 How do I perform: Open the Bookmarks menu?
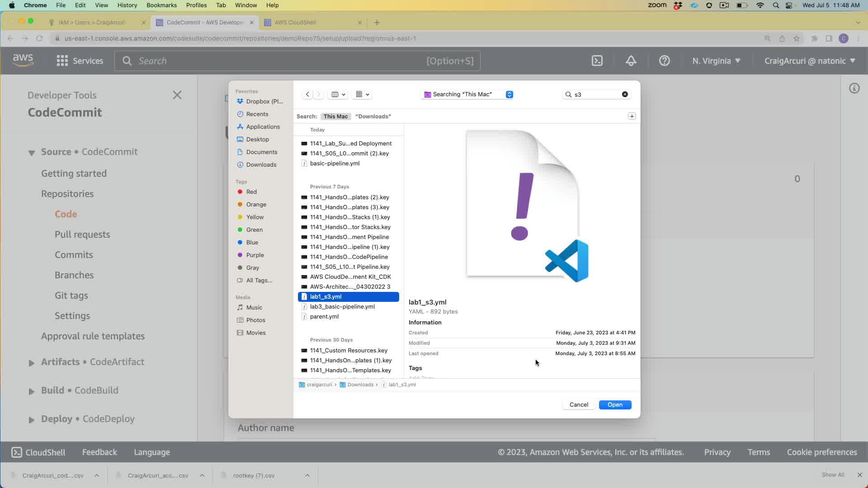tap(161, 5)
